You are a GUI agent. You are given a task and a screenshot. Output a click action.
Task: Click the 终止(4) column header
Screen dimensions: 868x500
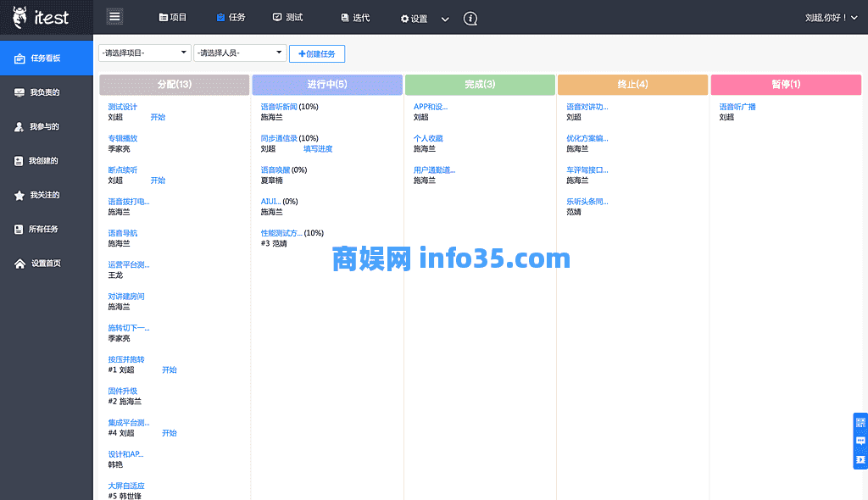(x=632, y=85)
